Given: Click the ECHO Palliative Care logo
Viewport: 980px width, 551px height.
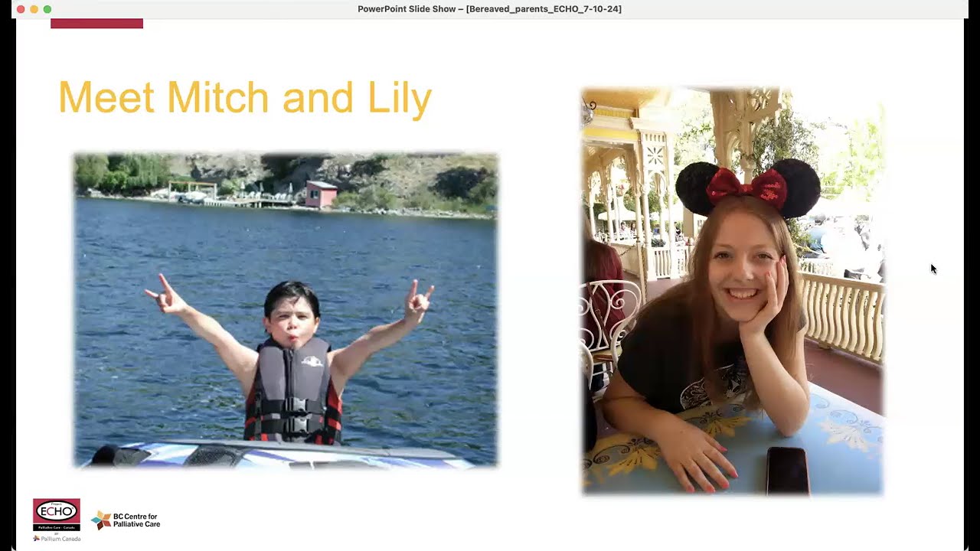Looking at the screenshot, I should click(x=57, y=515).
